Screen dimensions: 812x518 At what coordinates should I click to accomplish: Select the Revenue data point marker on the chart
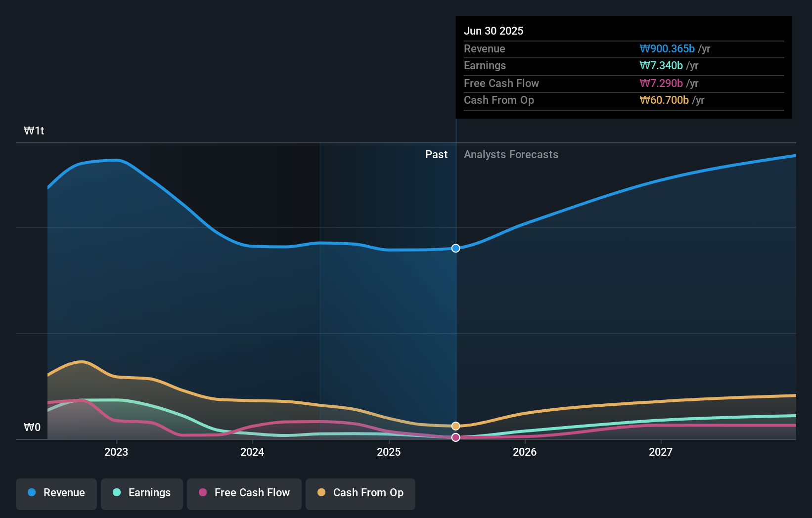pos(455,248)
